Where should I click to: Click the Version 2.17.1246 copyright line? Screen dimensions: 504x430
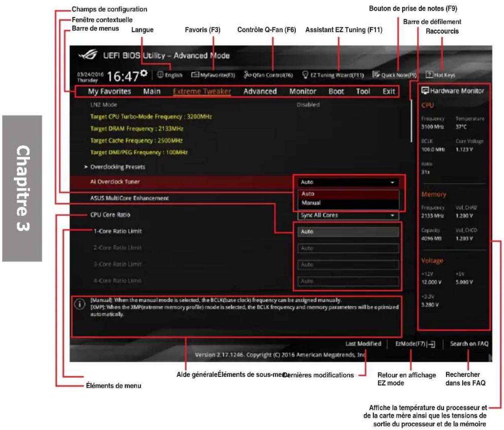(280, 355)
